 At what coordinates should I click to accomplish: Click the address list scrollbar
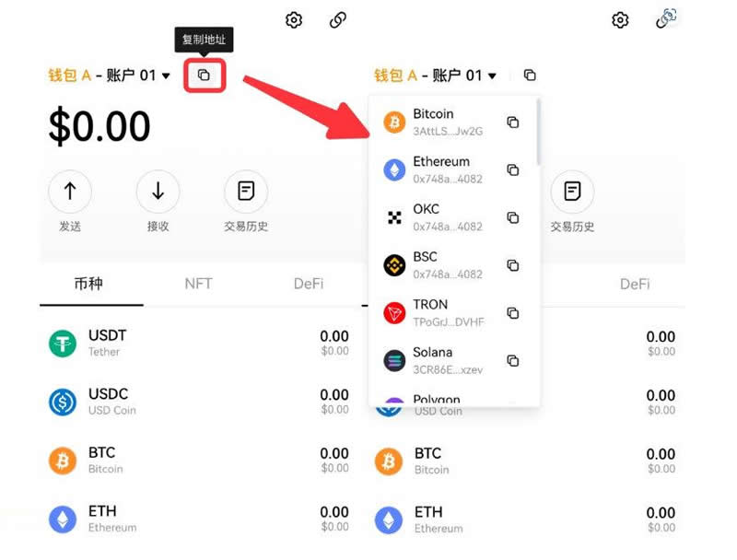pyautogui.click(x=538, y=133)
